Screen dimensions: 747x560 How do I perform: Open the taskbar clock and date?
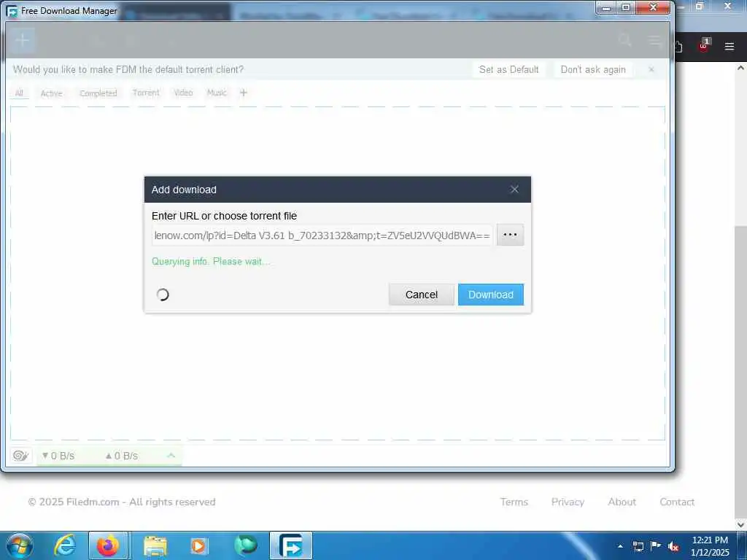point(710,546)
